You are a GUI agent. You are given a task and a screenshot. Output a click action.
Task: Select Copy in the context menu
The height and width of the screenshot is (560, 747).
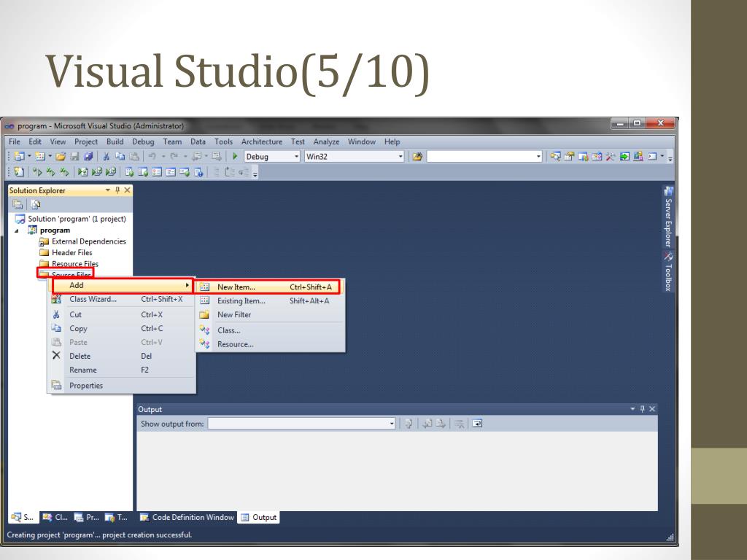click(x=121, y=328)
